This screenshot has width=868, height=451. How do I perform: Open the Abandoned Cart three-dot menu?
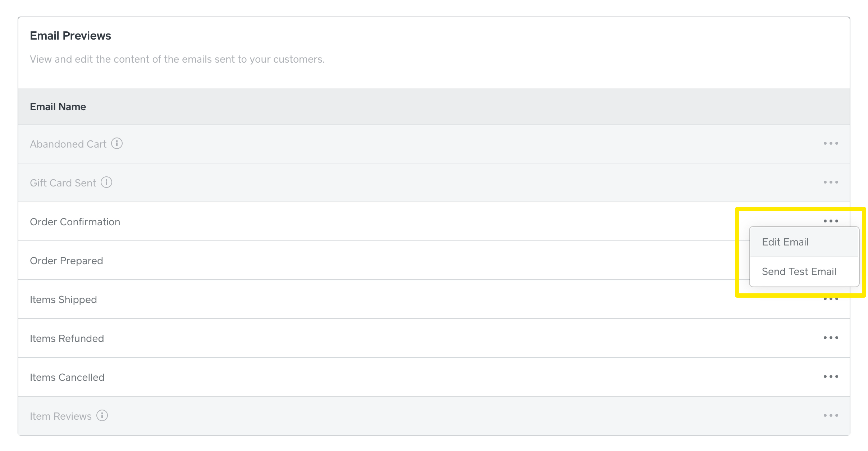click(831, 144)
